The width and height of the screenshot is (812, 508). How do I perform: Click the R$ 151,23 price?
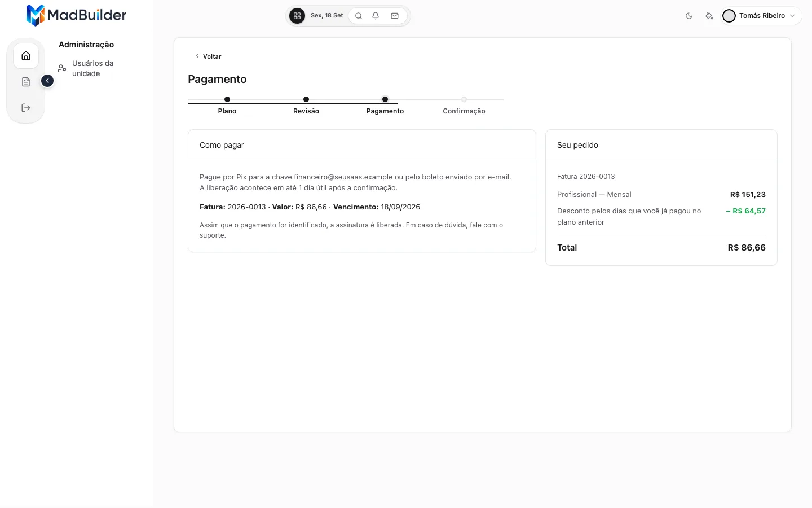748,195
